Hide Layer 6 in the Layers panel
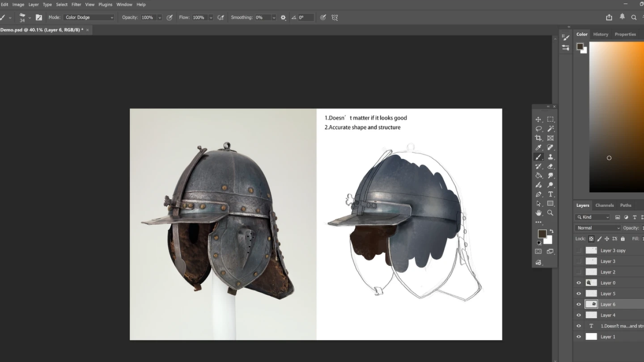 pyautogui.click(x=579, y=304)
